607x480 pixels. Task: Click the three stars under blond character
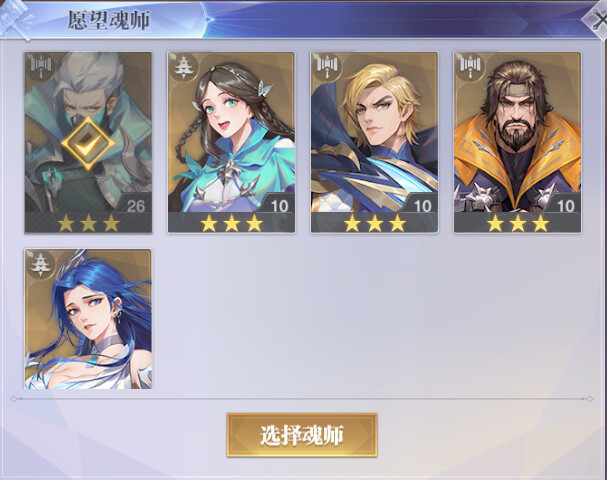374,223
